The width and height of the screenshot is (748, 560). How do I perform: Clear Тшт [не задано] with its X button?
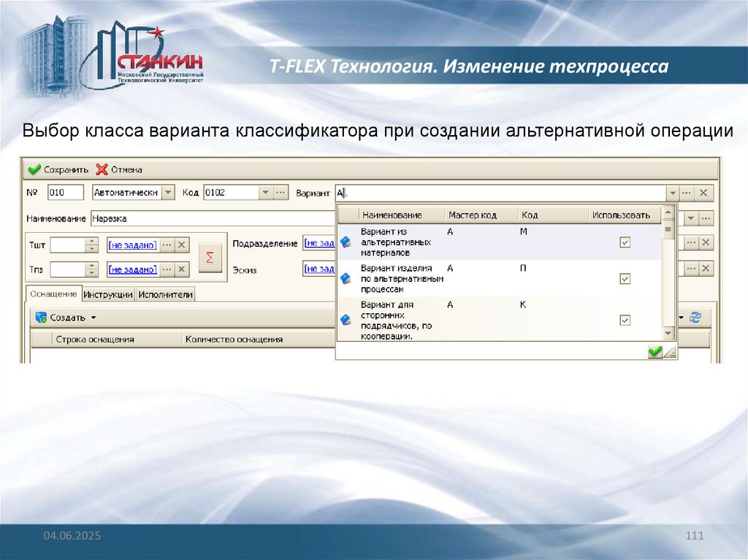click(181, 245)
